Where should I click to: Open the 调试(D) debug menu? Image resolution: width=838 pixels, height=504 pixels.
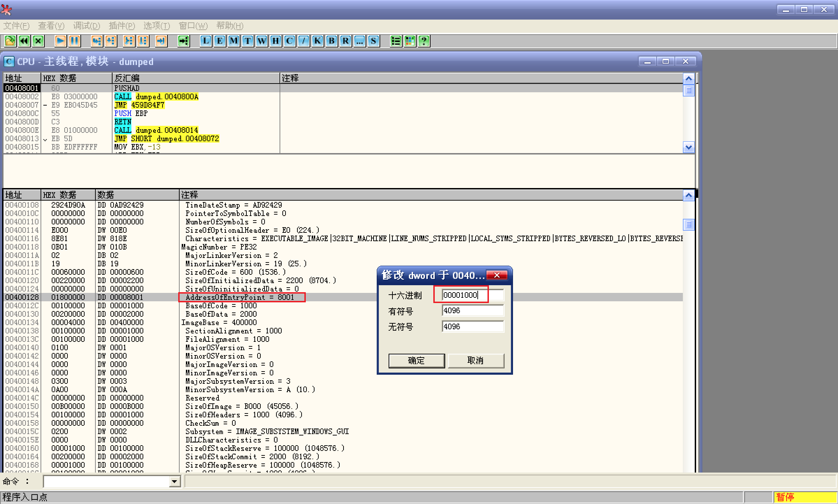[x=86, y=26]
